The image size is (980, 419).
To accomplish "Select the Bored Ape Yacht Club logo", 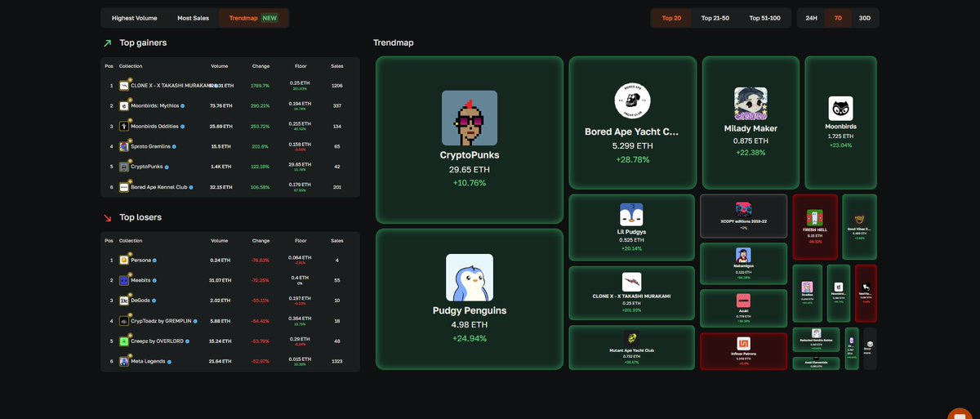I will coord(632,101).
